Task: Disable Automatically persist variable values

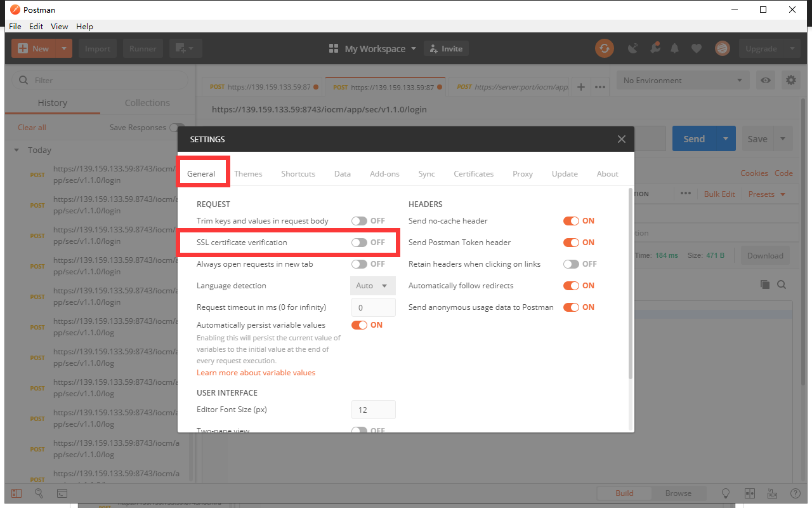Action: pos(359,325)
